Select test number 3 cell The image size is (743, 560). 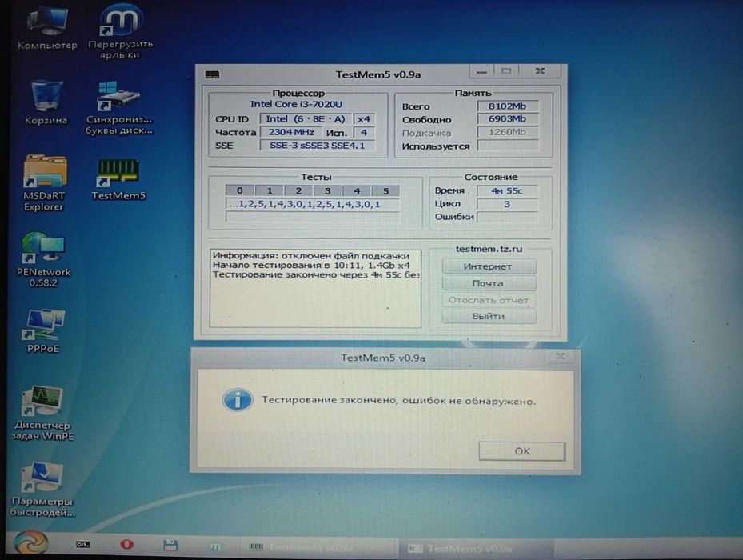pyautogui.click(x=327, y=190)
